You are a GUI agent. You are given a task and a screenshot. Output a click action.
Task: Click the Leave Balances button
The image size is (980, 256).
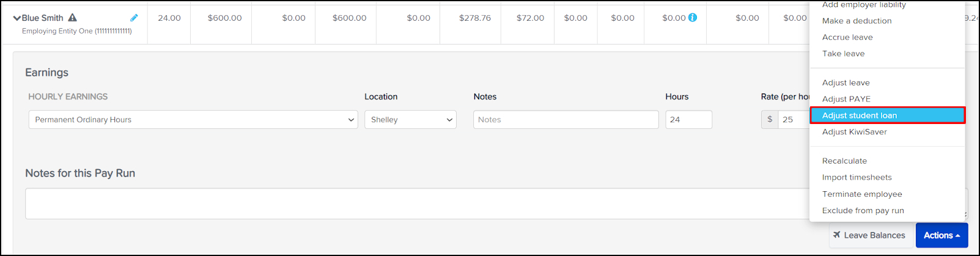coord(869,235)
